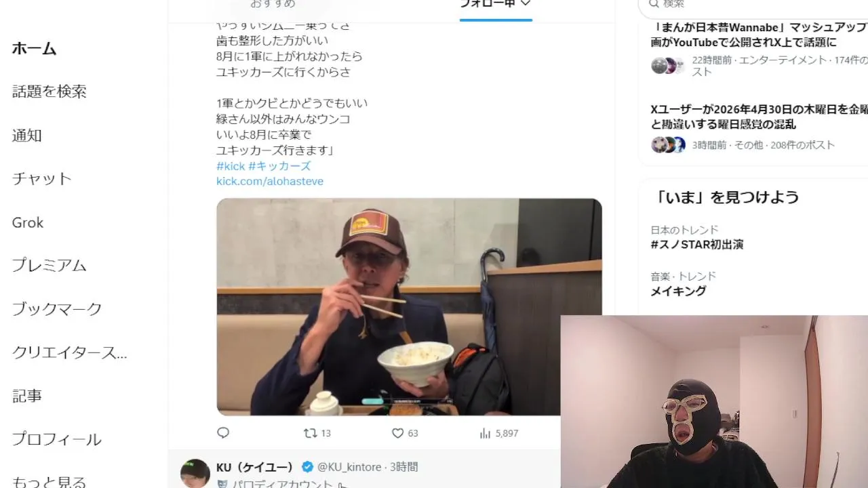868x488 pixels.
Task: Click the reply icon under the post
Action: 223,432
